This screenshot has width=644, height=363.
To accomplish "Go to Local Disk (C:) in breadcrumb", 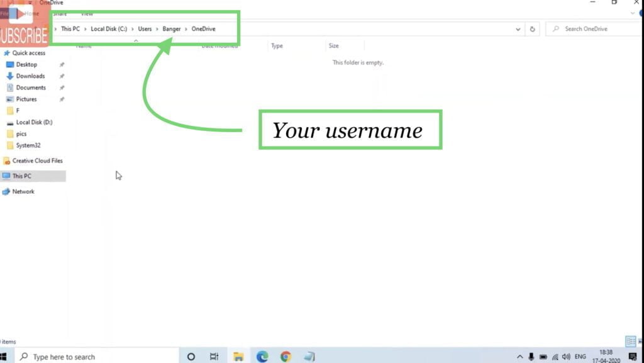I will [x=109, y=29].
